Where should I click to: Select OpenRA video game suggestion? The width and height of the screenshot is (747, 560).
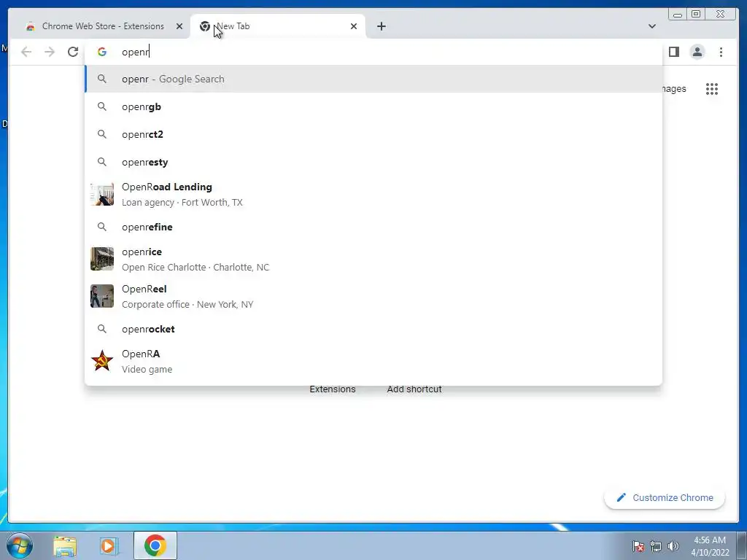point(373,361)
